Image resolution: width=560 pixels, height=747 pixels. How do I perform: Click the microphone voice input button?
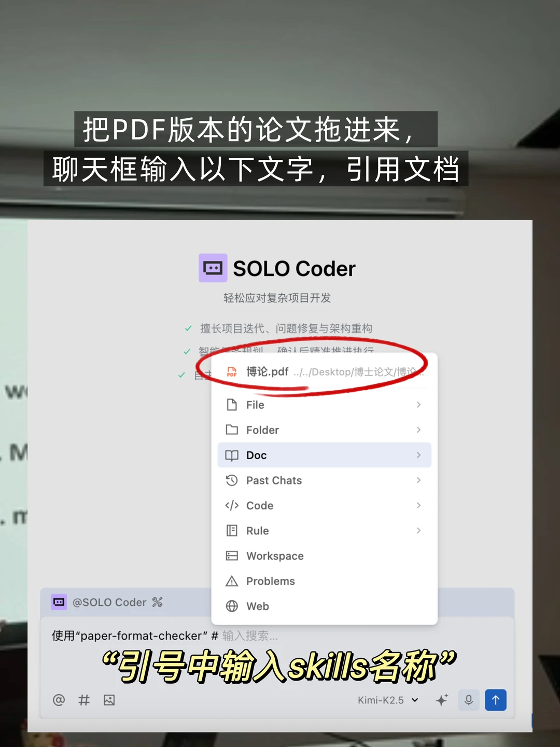click(x=469, y=700)
